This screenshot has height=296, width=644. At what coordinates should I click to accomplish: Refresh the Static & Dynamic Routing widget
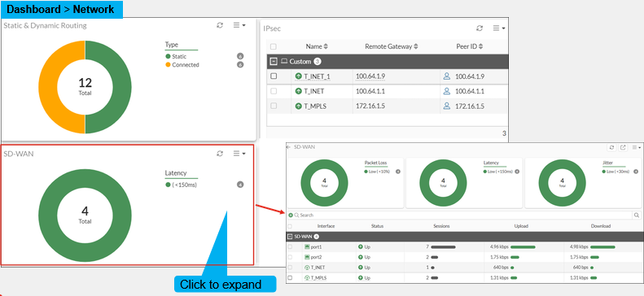coord(220,25)
